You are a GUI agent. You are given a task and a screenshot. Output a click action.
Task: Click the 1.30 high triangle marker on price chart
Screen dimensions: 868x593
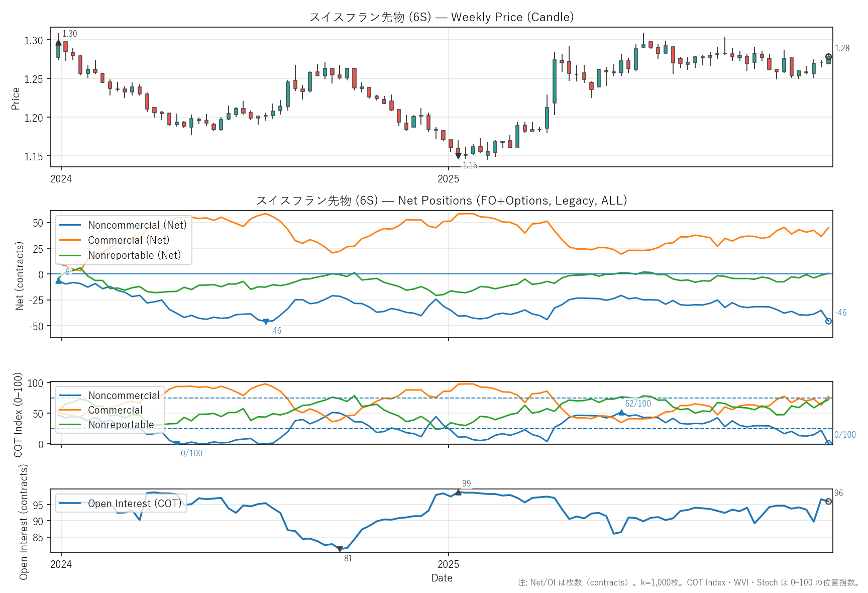point(59,43)
